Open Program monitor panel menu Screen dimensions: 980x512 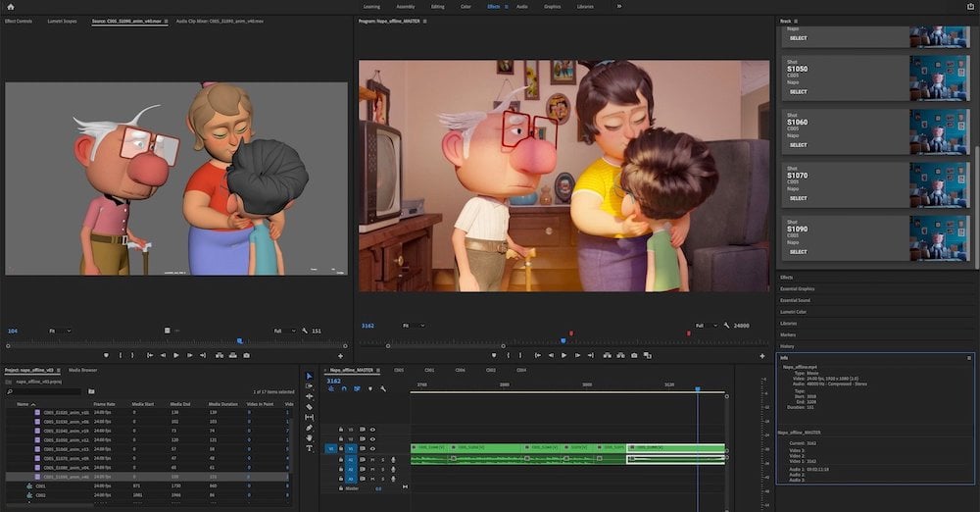tap(425, 22)
